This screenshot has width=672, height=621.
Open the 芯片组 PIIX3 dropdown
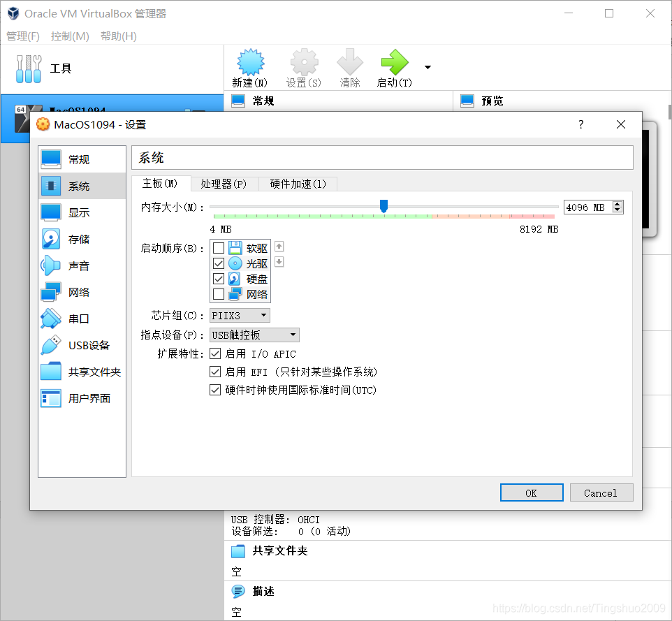pos(240,316)
